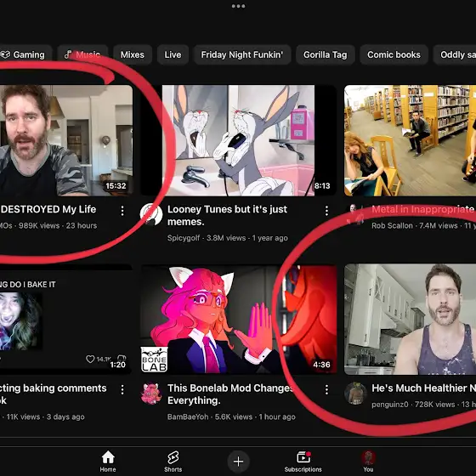Open more options for Bonelab Mod video
This screenshot has height=476, width=476.
point(326,389)
